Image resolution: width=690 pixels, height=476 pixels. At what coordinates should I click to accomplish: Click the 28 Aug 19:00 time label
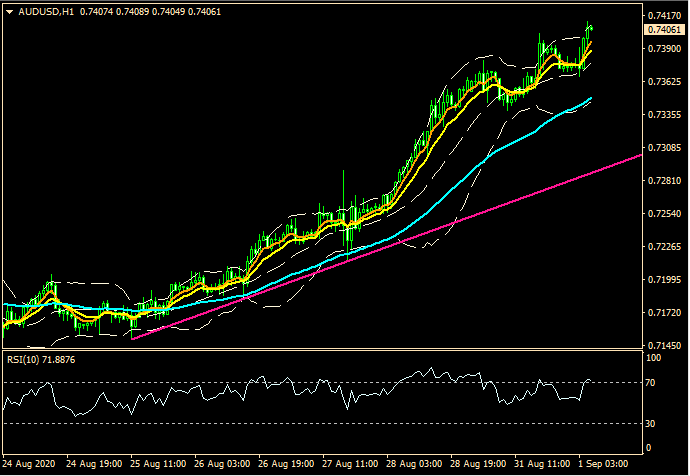pyautogui.click(x=476, y=465)
